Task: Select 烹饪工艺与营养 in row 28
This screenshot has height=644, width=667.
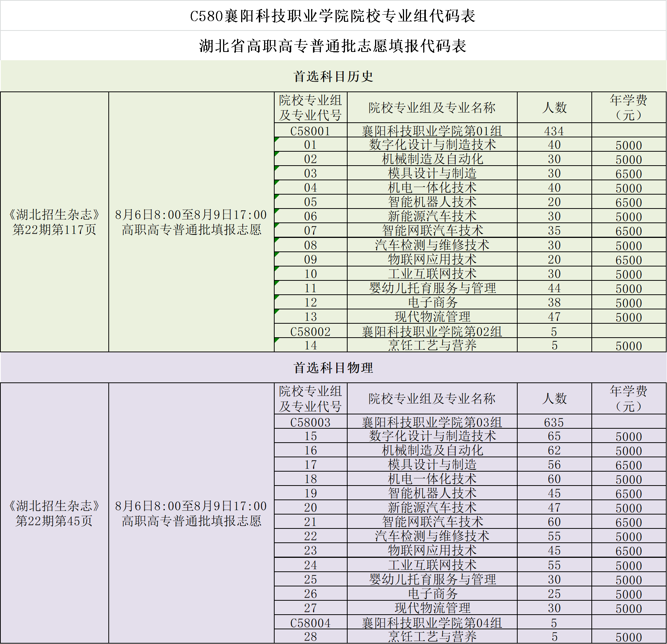Action: tap(432, 636)
